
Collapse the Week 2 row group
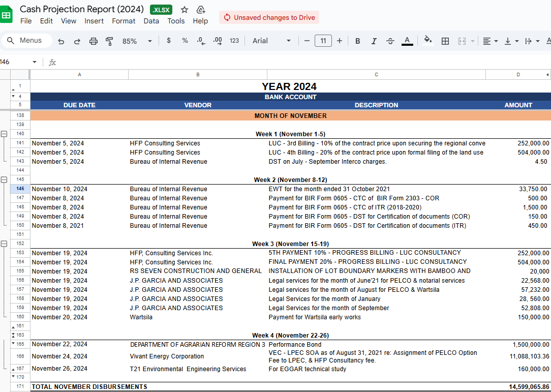(4, 179)
